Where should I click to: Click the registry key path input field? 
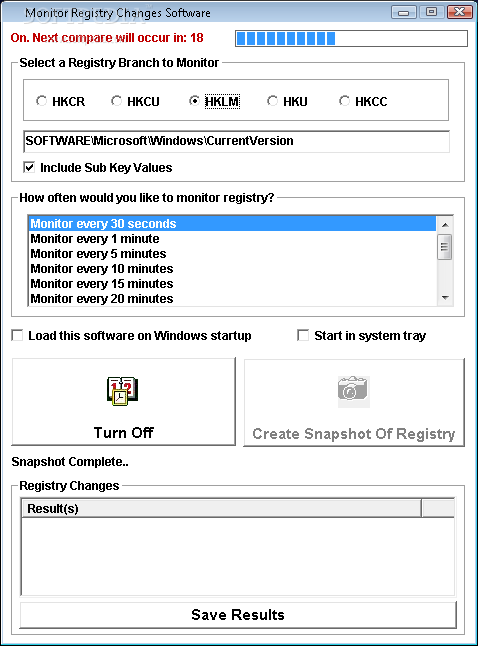coord(237,141)
